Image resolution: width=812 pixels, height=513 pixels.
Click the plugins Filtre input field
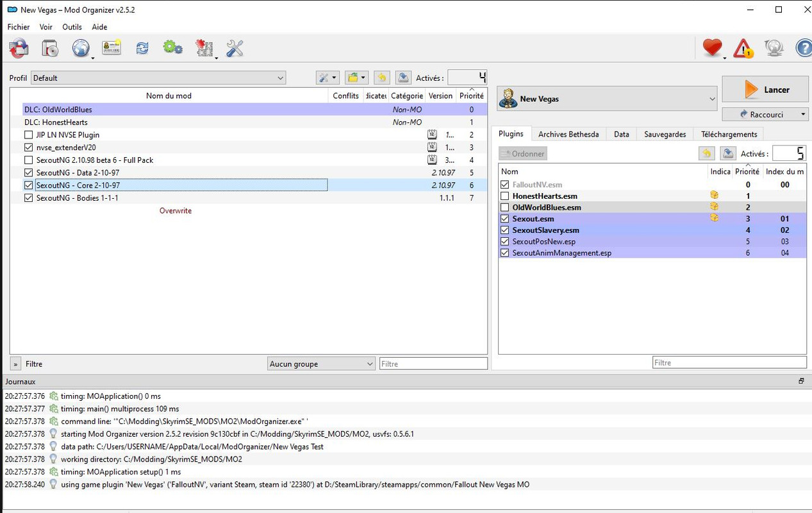coord(729,362)
